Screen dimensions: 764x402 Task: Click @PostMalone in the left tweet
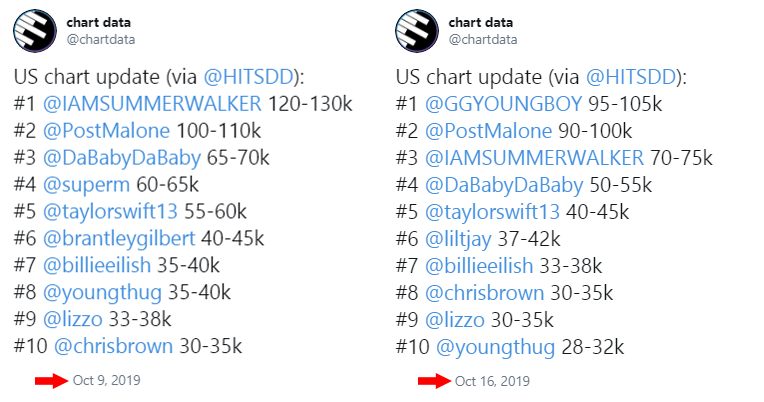[x=106, y=131]
